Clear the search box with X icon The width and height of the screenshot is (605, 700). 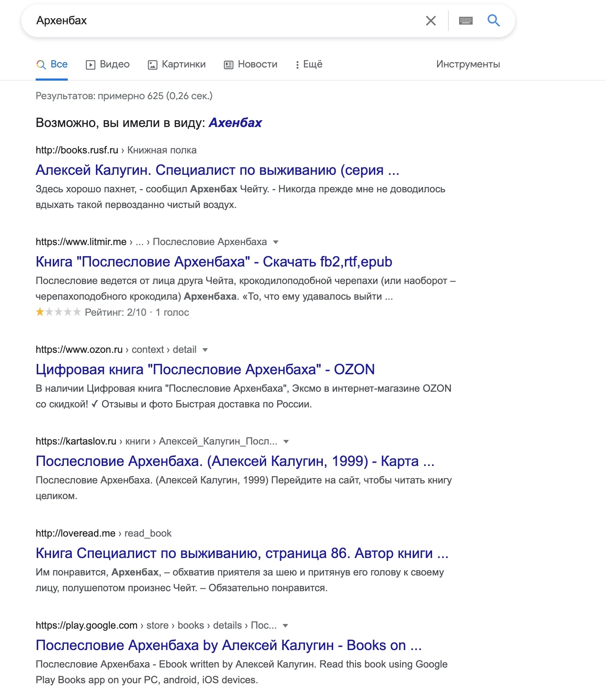click(431, 21)
